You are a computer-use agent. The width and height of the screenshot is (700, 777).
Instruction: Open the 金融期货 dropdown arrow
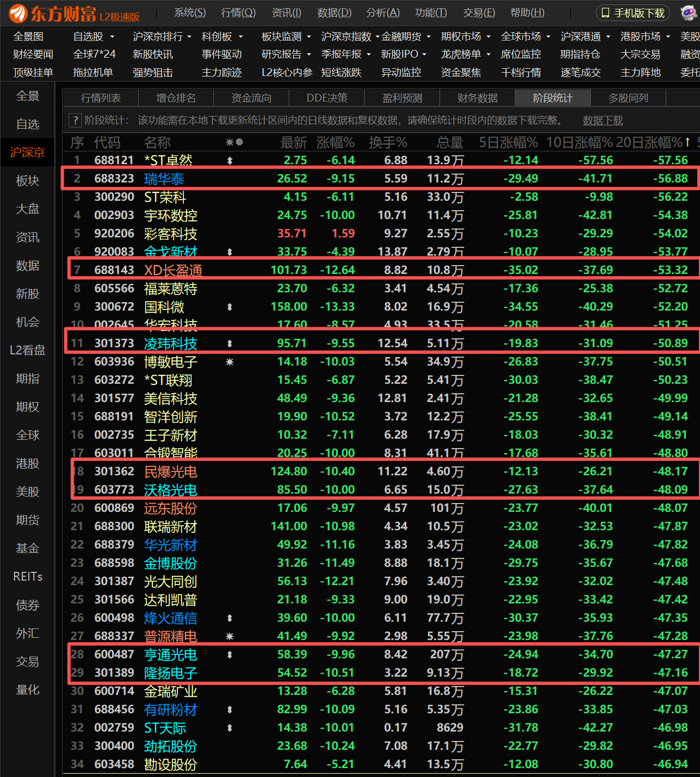(428, 37)
